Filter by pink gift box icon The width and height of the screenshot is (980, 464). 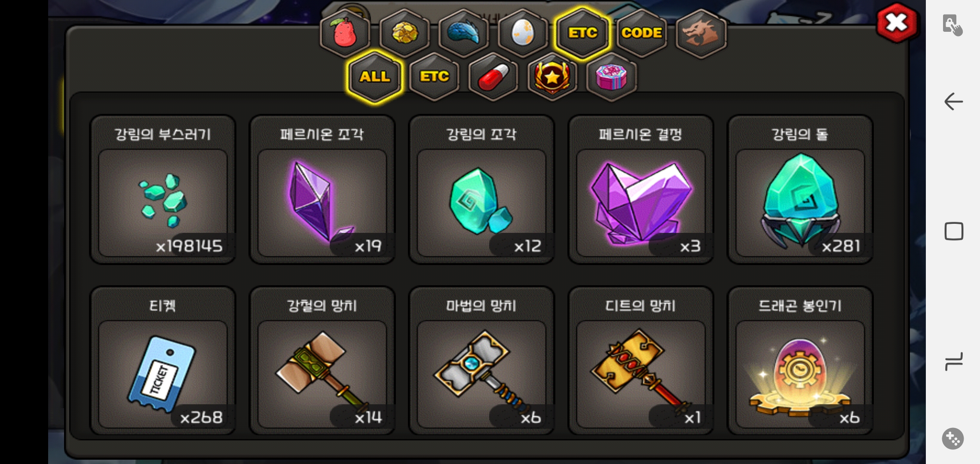pos(611,77)
